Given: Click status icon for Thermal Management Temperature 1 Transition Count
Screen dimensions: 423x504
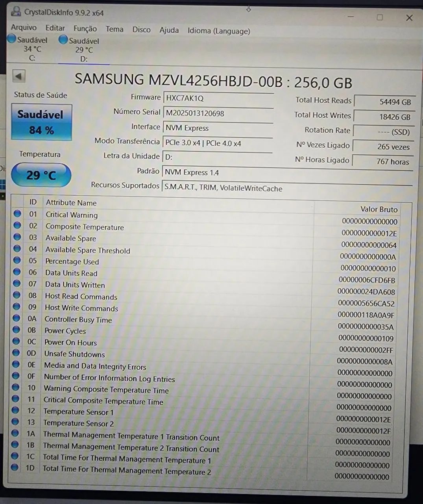Looking at the screenshot, I should click(15, 433).
